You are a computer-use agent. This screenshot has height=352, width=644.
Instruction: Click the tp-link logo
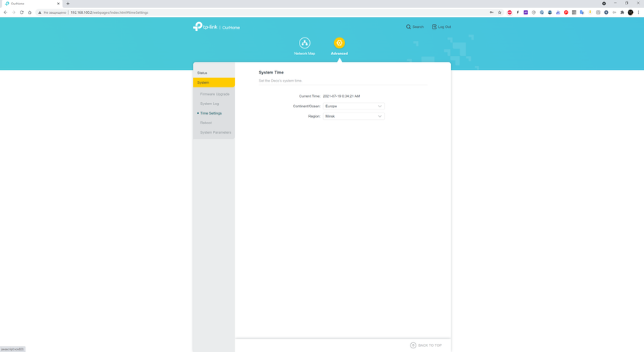click(206, 26)
